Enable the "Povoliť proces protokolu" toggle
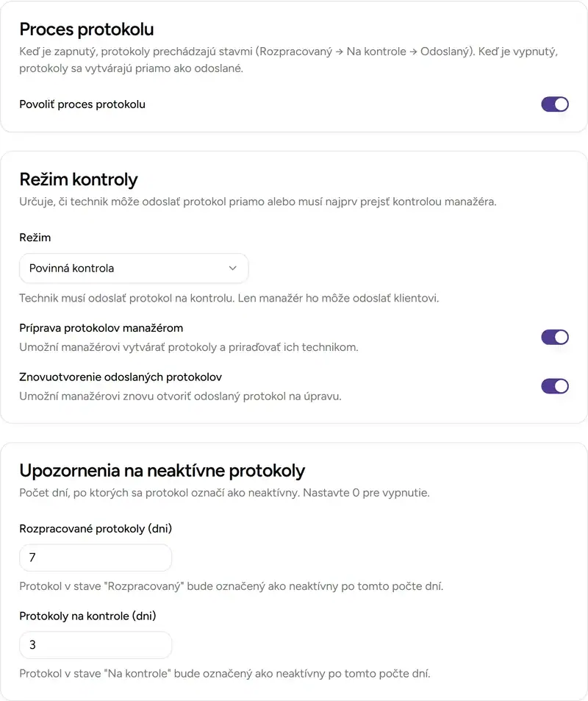Screen dimensions: 588x701 (555, 104)
